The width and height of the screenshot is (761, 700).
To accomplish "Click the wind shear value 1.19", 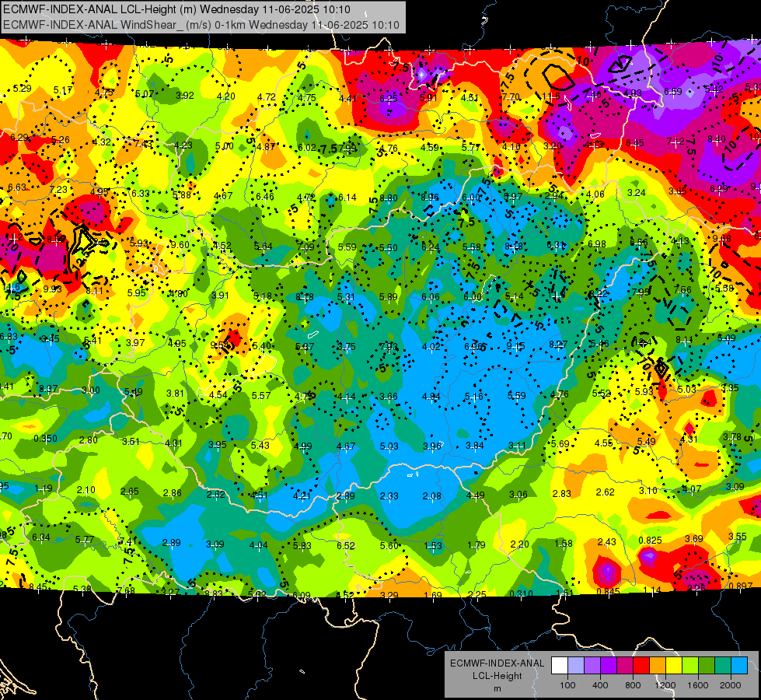I will click(44, 488).
